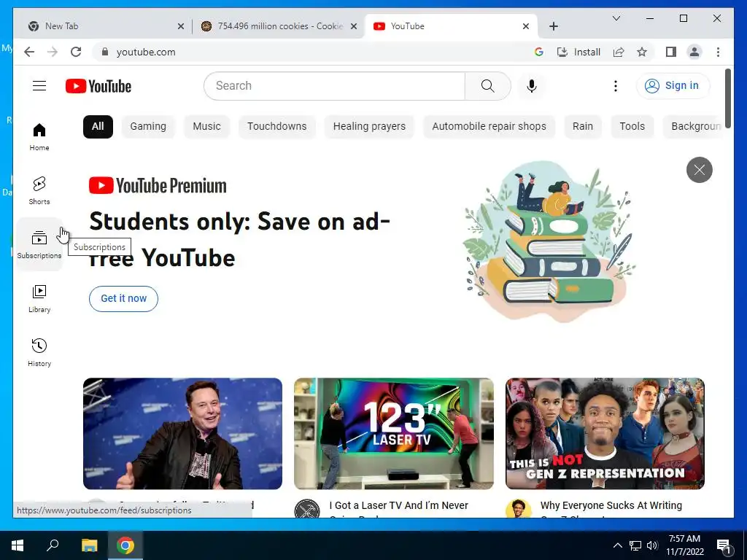Open Windows taskbar search
747x560 pixels.
53,545
